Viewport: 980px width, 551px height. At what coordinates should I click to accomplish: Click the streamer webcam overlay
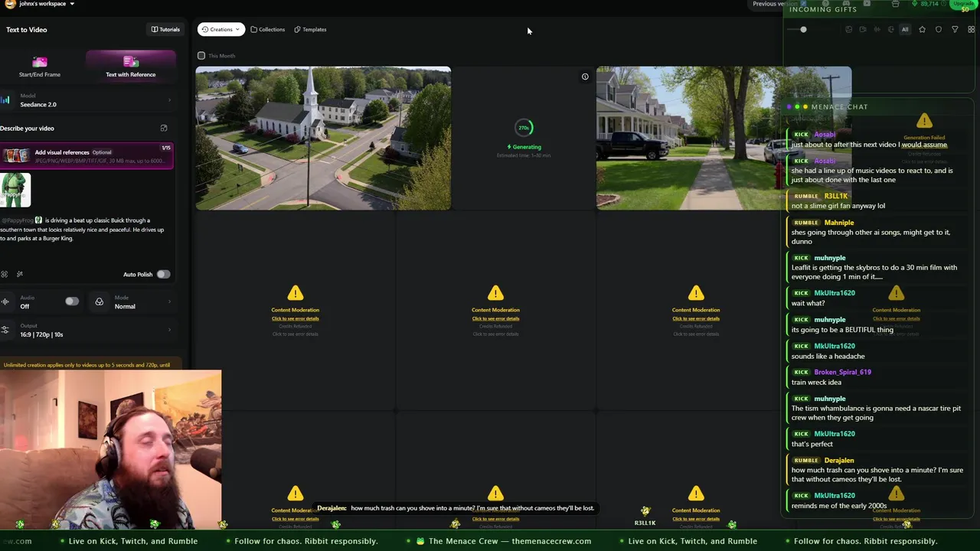[x=111, y=449]
